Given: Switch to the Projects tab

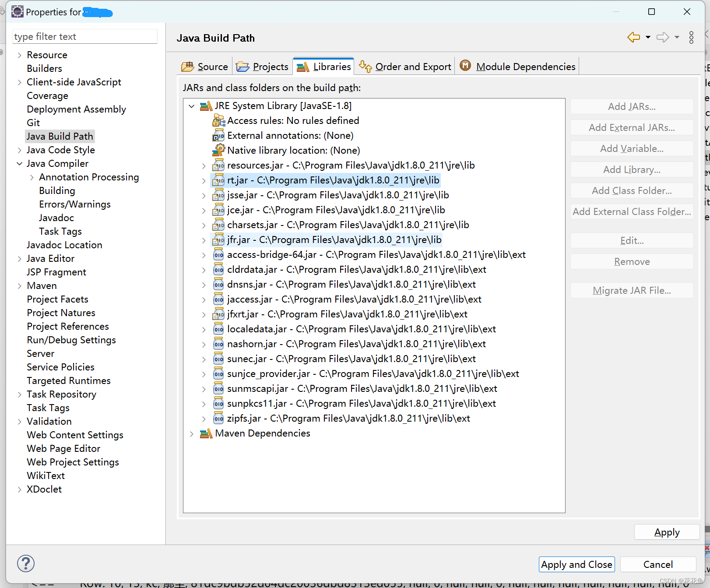Looking at the screenshot, I should (262, 67).
